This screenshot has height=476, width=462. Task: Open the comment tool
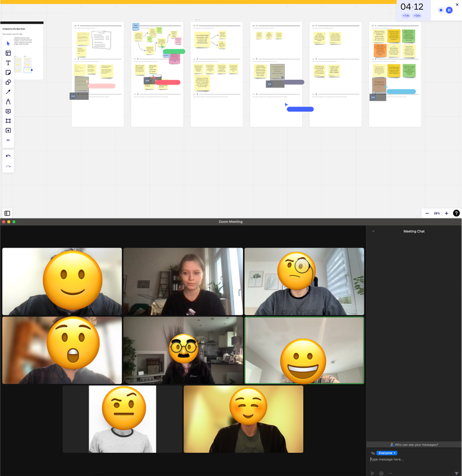[x=8, y=111]
